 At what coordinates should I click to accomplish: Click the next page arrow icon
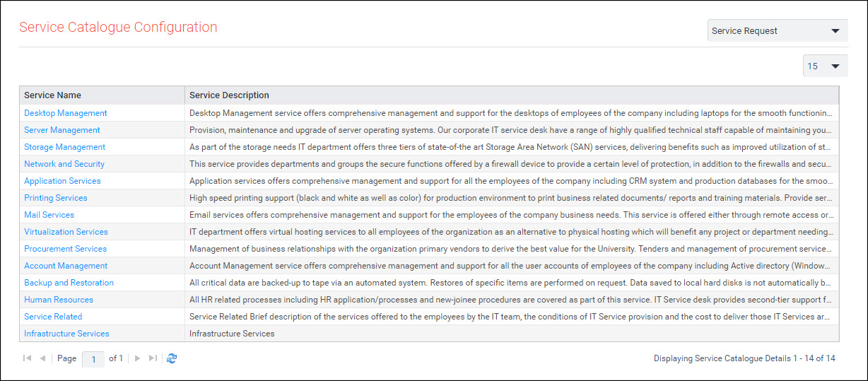[137, 358]
